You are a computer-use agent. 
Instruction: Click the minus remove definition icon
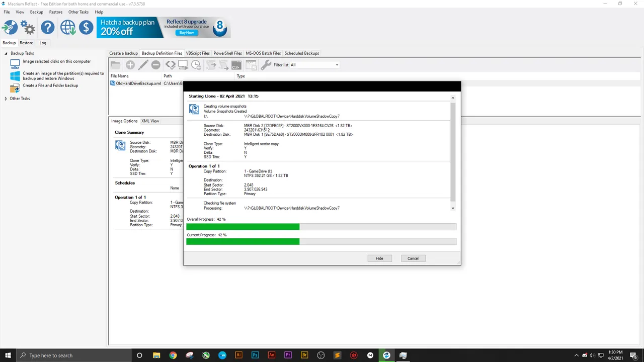pos(156,65)
